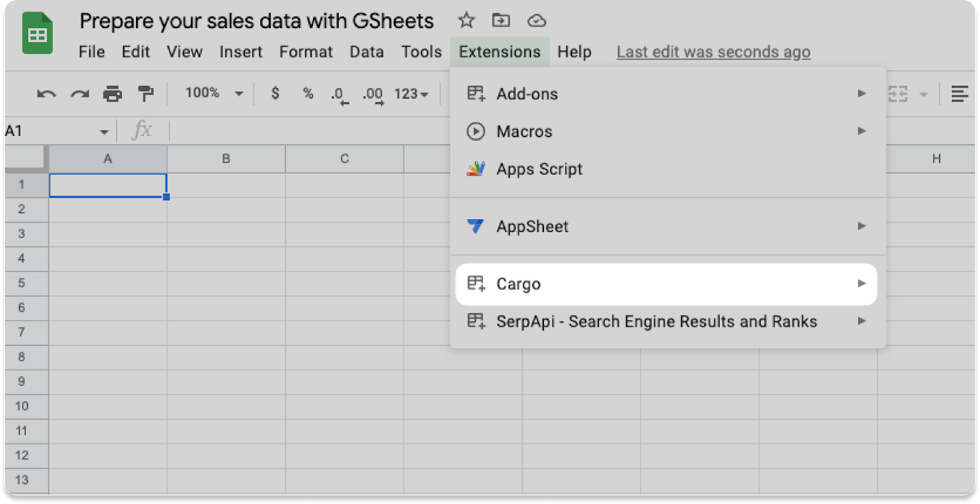Click the Add-ons menu icon
The width and height of the screenshot is (980, 504).
476,94
